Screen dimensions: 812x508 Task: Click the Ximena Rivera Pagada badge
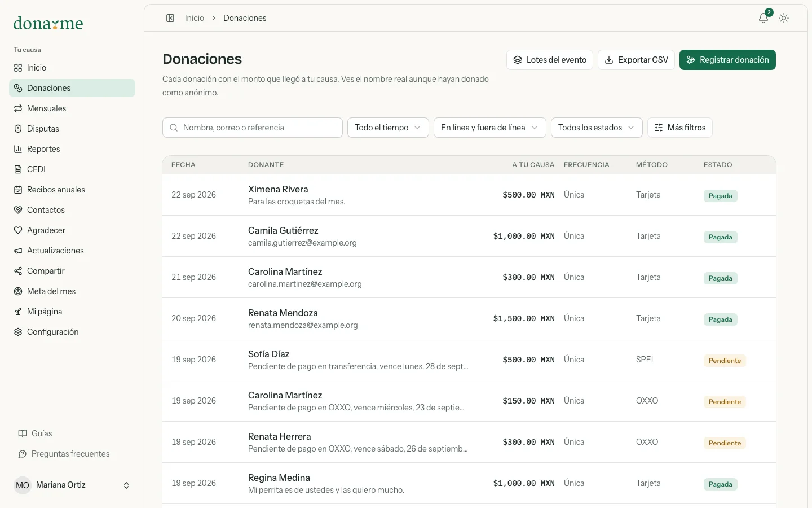pyautogui.click(x=721, y=196)
